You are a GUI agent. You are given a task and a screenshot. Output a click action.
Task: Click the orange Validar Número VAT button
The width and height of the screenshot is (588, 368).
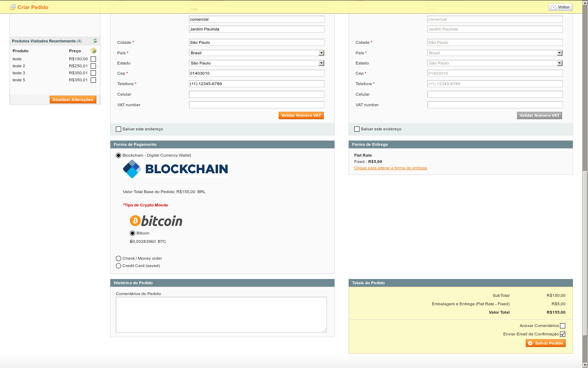301,115
